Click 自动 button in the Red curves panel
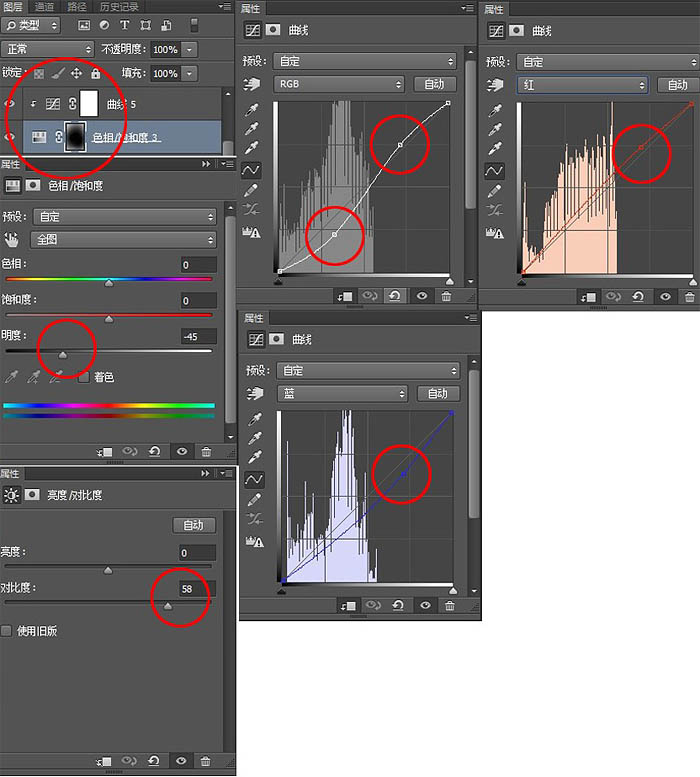Screen dimensions: 700x777 (x=677, y=85)
